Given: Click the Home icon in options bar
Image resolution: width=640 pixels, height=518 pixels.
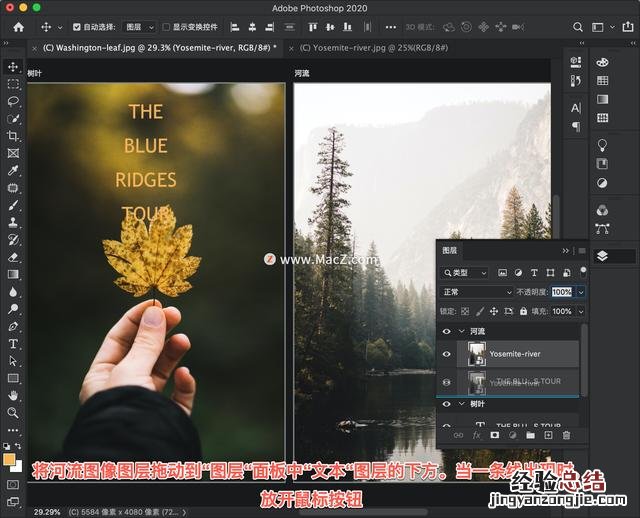Looking at the screenshot, I should 18,27.
